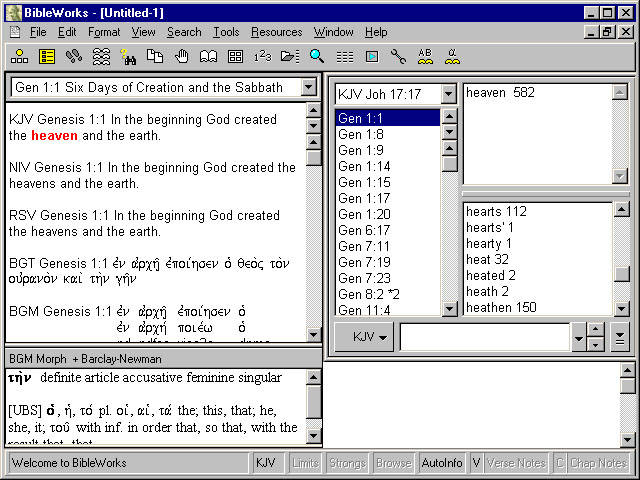Click the V indicator in status bar
Image resolution: width=640 pixels, height=480 pixels.
tap(476, 463)
